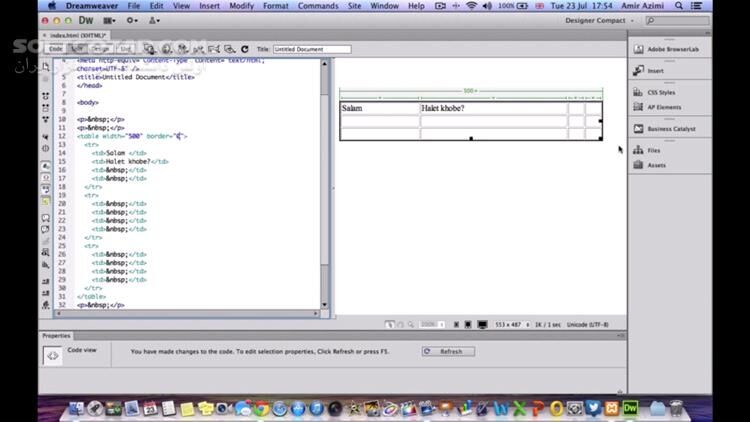The height and width of the screenshot is (422, 750).
Task: Open the Adobe BrowserLab panel
Action: (671, 48)
